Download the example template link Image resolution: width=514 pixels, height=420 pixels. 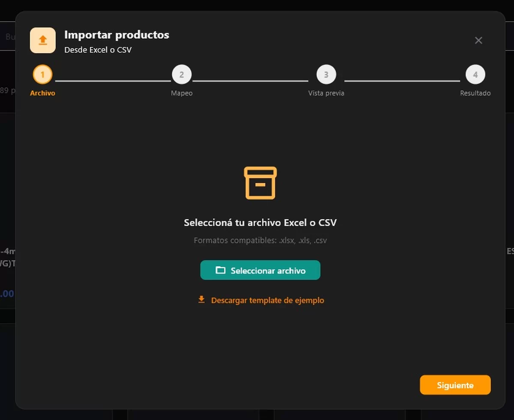point(260,300)
